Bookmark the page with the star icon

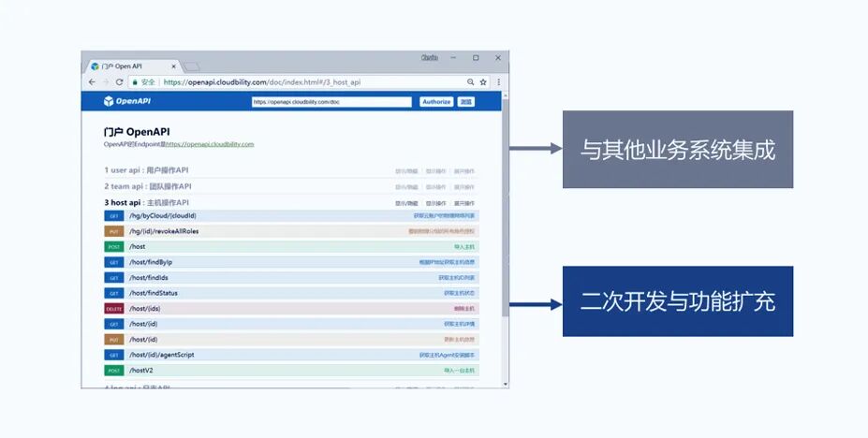click(x=483, y=81)
